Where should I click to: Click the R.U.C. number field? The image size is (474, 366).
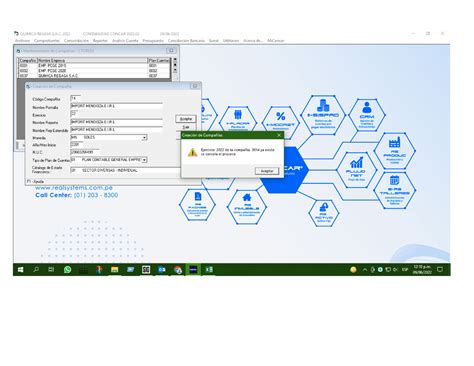(x=85, y=152)
